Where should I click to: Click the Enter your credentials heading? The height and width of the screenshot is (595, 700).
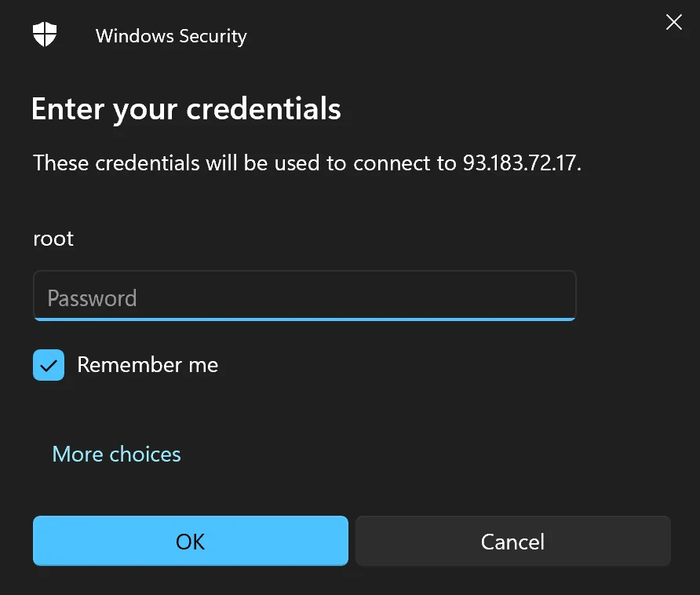click(186, 108)
